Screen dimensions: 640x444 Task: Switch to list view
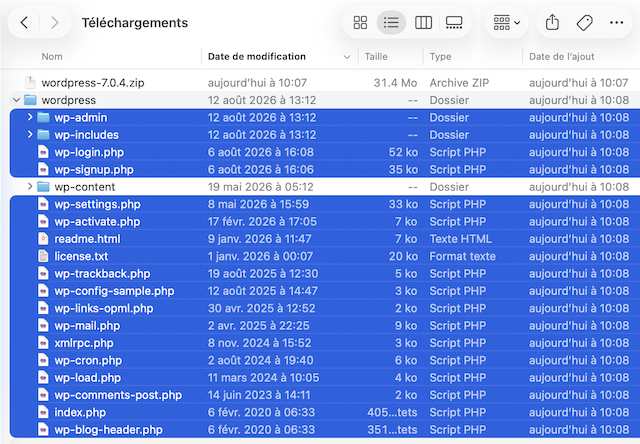tap(391, 22)
